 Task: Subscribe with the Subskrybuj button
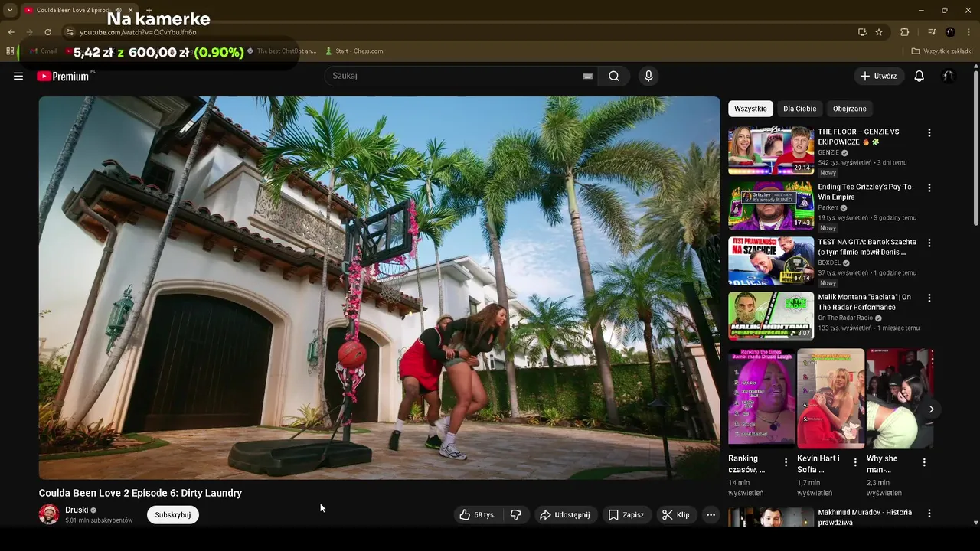click(x=173, y=515)
